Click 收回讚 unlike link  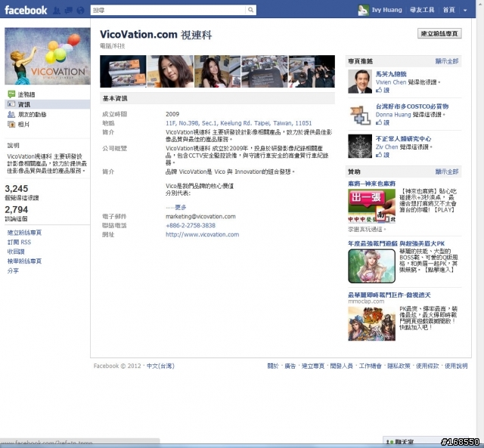coord(16,252)
